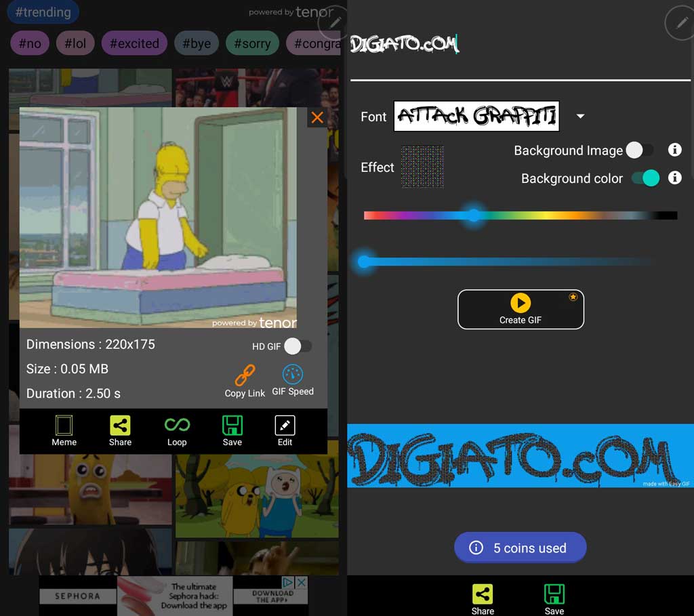Click the pencil icon atop the text editor
694x616 pixels.
pyautogui.click(x=680, y=24)
